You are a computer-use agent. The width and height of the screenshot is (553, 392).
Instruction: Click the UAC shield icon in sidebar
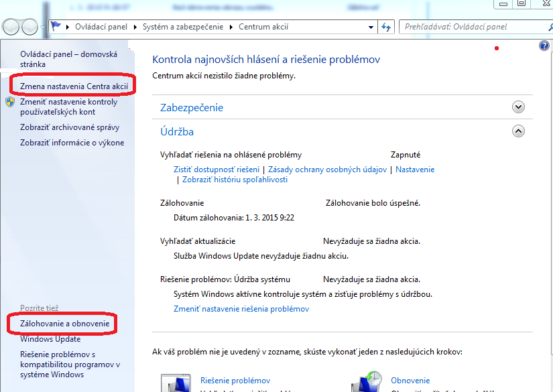(10, 103)
